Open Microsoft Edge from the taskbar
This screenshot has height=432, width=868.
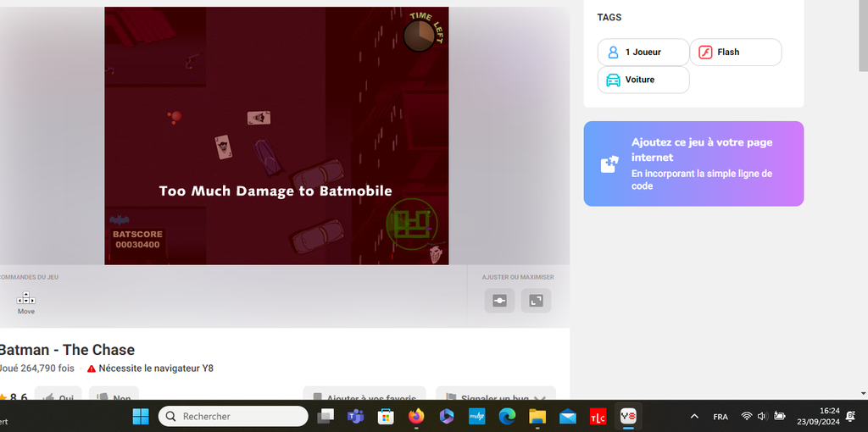point(507,416)
